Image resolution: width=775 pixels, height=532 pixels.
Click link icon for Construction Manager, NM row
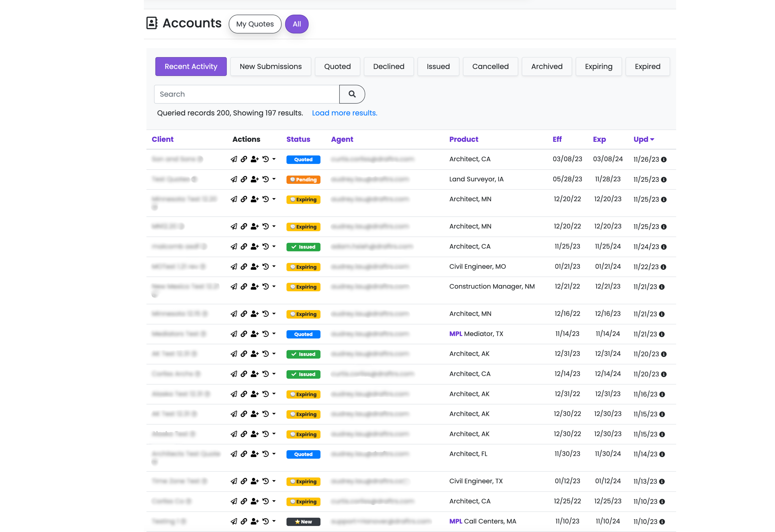pyautogui.click(x=244, y=286)
